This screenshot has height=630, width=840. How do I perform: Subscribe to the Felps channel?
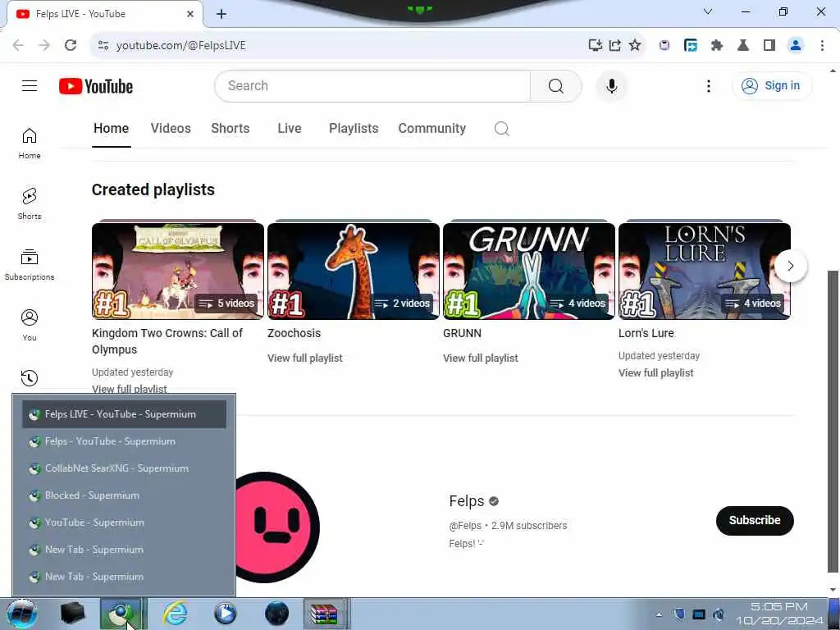(x=755, y=520)
